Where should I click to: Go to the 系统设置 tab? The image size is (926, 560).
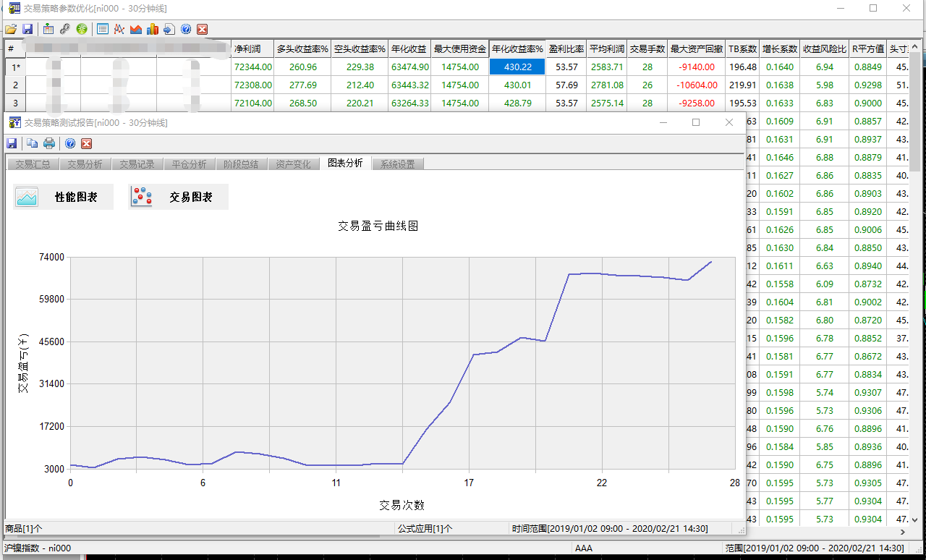pyautogui.click(x=397, y=164)
